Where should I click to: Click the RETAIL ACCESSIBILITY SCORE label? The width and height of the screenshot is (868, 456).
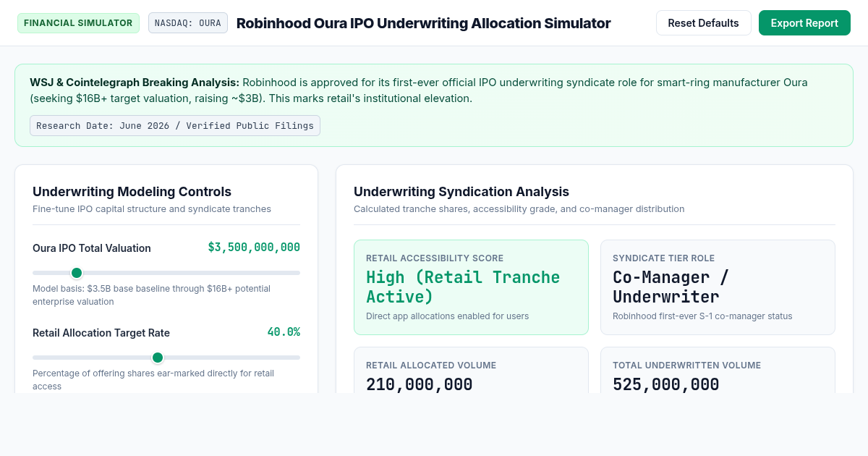point(435,258)
